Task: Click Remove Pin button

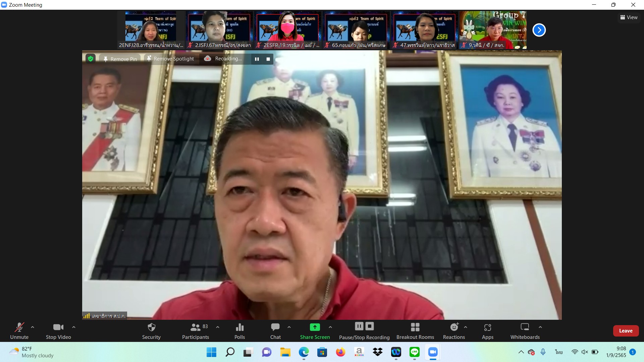Action: point(120,59)
